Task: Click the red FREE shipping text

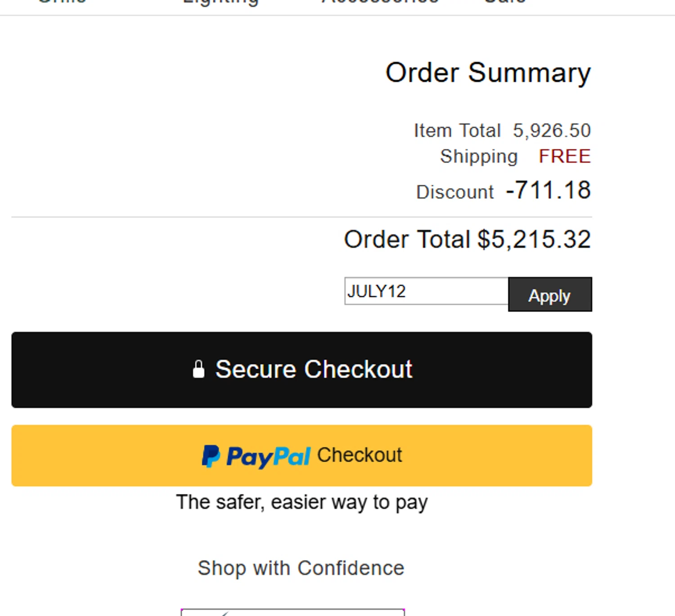Action: pyautogui.click(x=564, y=156)
